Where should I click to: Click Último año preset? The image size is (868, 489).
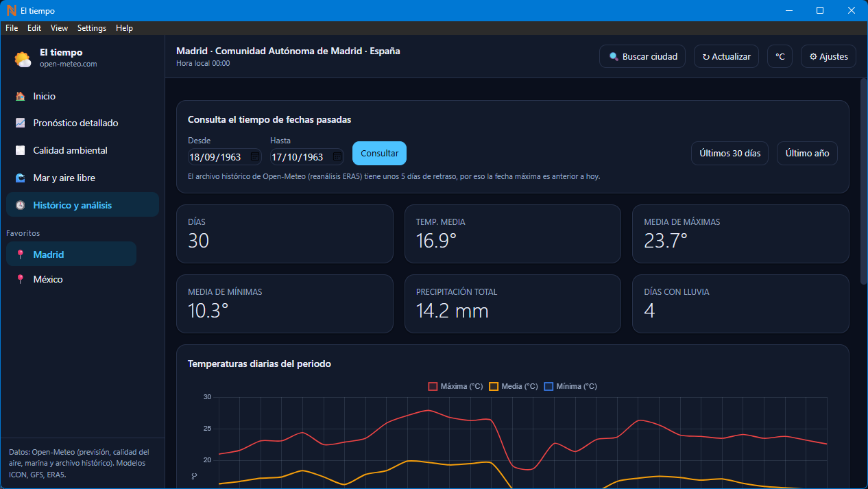[x=807, y=154]
